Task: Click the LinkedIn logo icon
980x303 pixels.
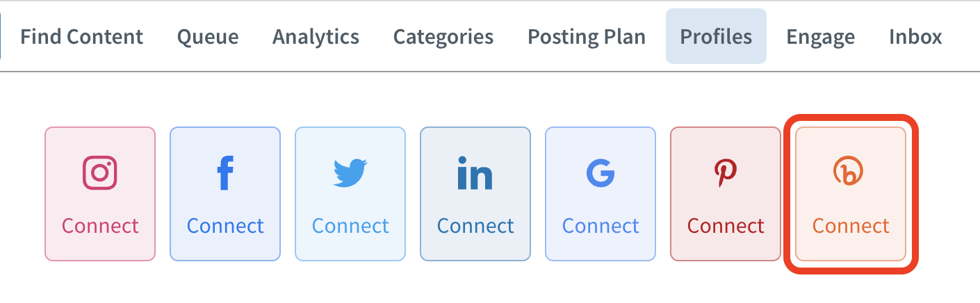Action: click(x=475, y=173)
